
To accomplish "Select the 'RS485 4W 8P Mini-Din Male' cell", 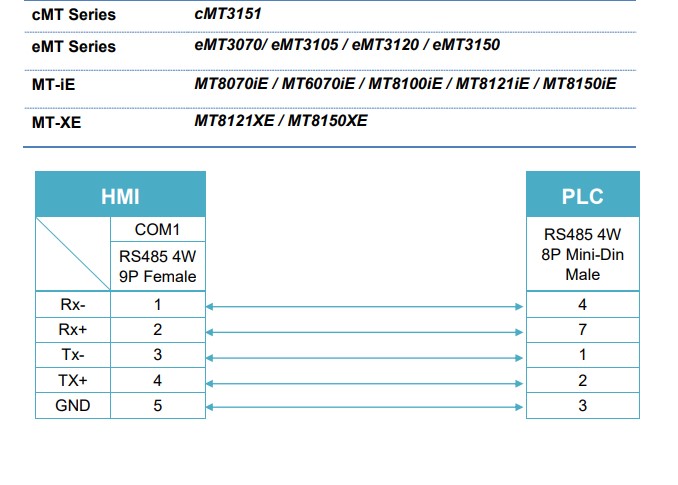I will click(x=582, y=254).
